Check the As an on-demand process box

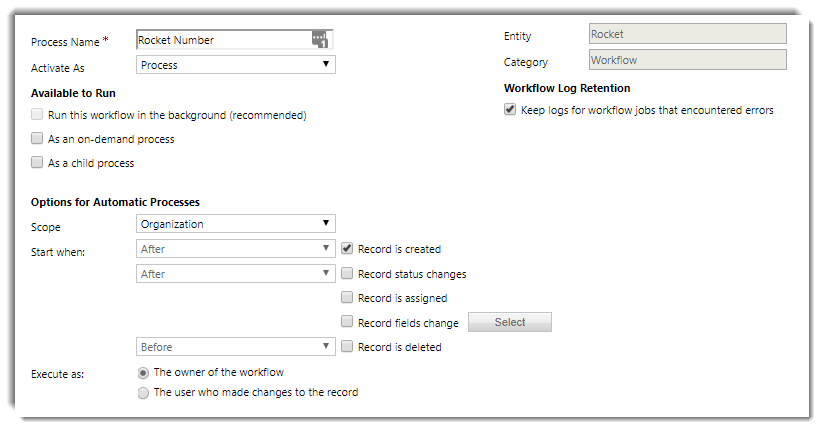pyautogui.click(x=38, y=139)
